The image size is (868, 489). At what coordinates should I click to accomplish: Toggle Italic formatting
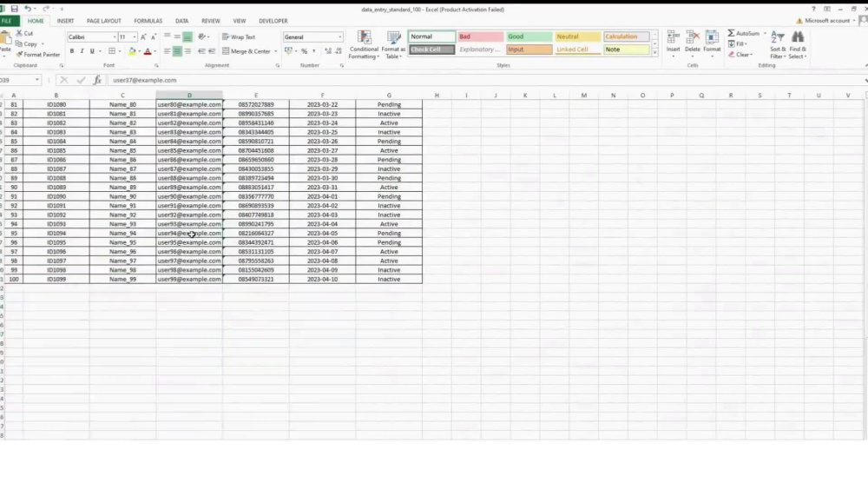(82, 51)
